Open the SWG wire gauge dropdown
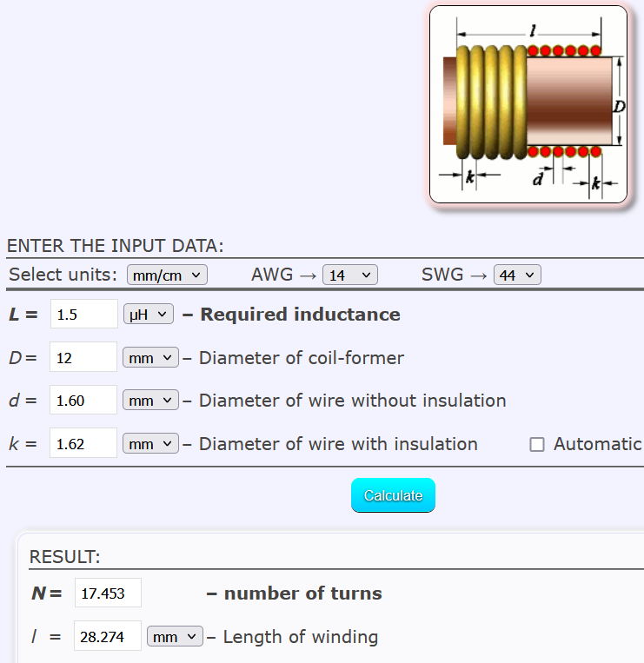 point(517,275)
